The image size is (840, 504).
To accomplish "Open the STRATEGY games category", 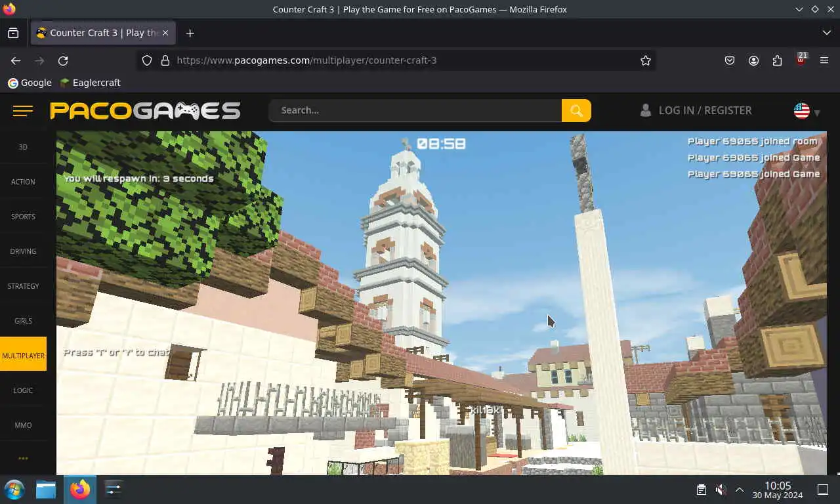I will (x=23, y=286).
